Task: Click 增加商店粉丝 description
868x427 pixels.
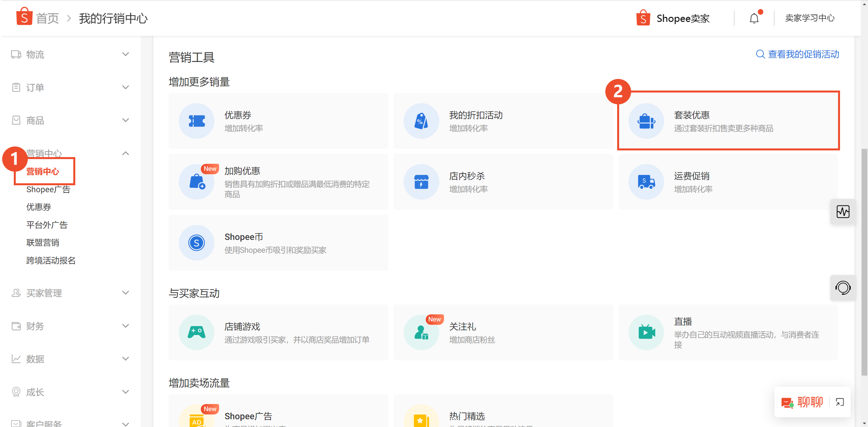Action: [x=472, y=339]
